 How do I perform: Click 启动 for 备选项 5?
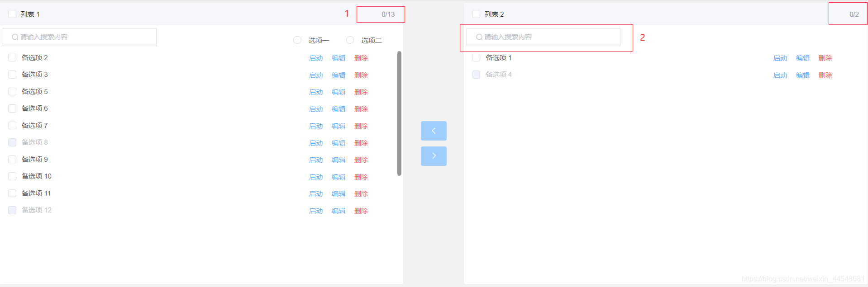tap(316, 92)
